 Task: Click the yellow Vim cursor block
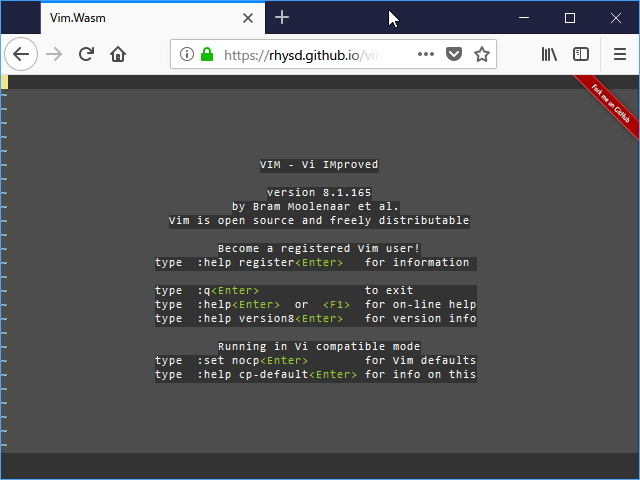[4, 82]
